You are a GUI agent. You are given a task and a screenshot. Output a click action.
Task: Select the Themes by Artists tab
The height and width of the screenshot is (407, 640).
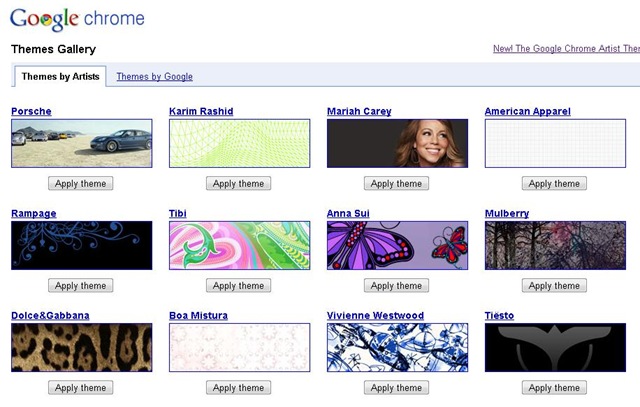60,76
